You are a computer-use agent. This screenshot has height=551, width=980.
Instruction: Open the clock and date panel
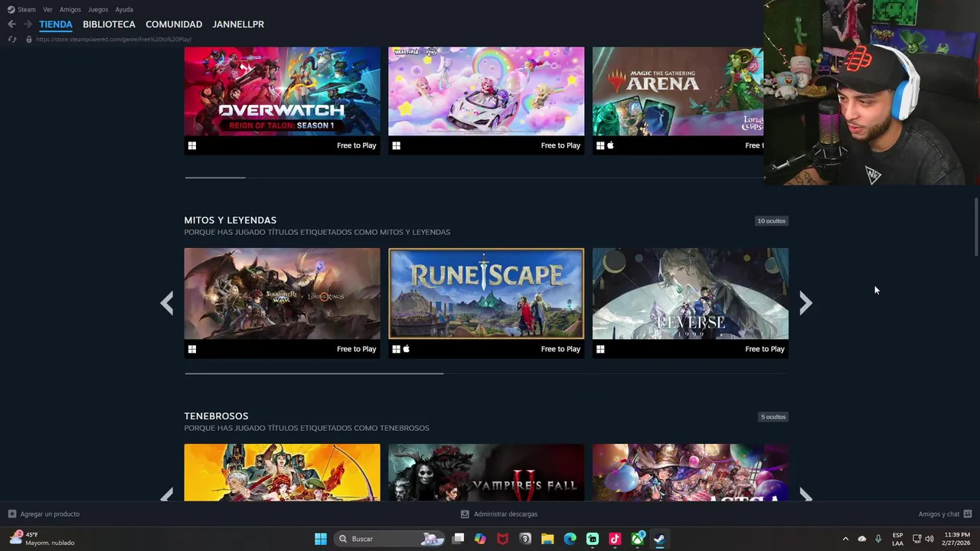pyautogui.click(x=957, y=539)
